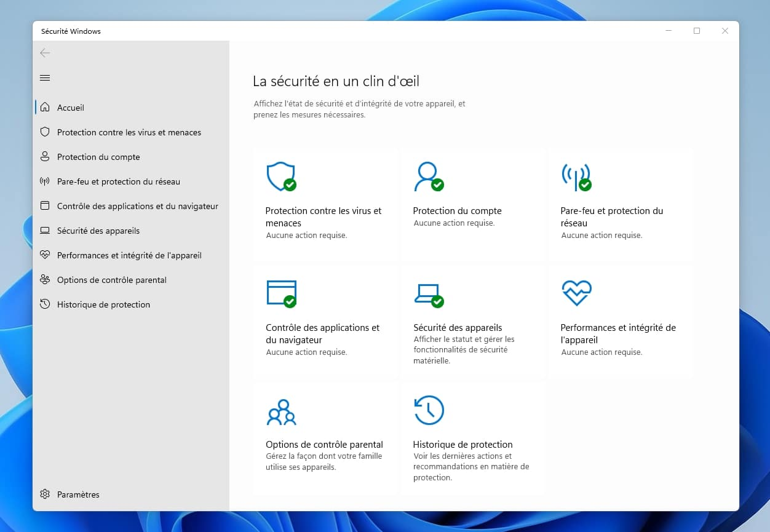Click the heart icon beside Performances et intégrité
This screenshot has width=770, height=532.
(x=44, y=255)
